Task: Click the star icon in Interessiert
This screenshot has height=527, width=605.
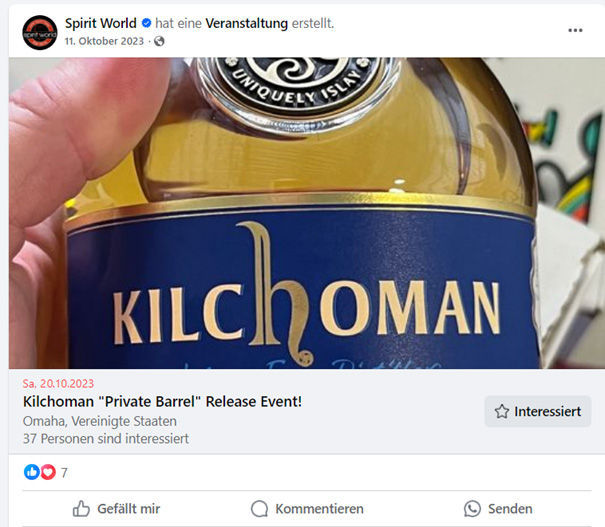Action: [502, 412]
